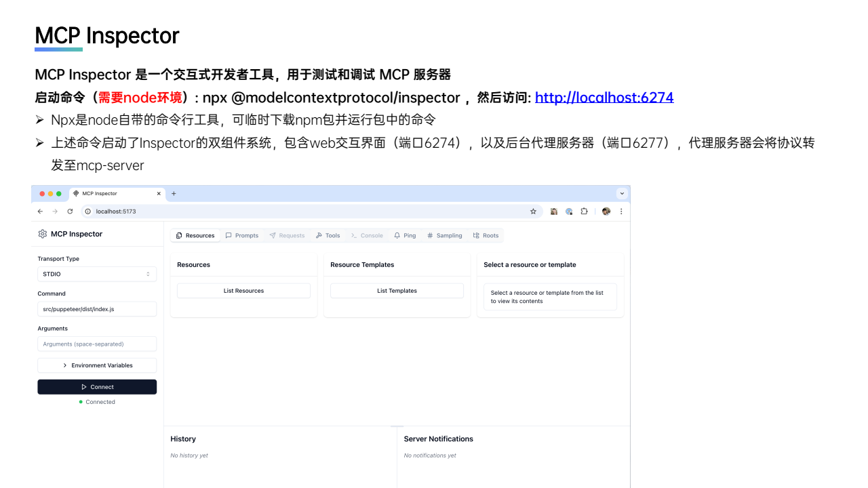Click the localhost:5173 address bar
Screen dimensions: 868x488
(x=312, y=211)
